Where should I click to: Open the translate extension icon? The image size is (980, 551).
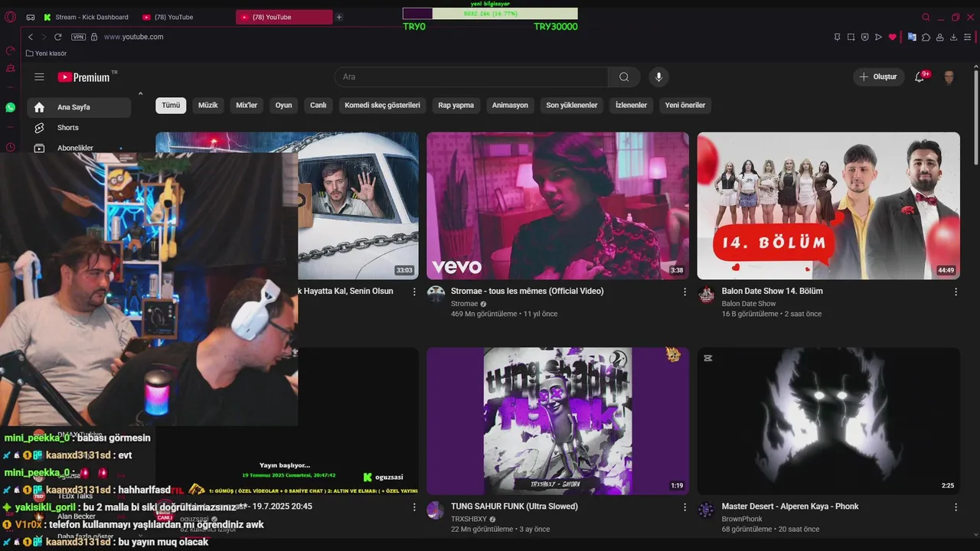point(912,37)
